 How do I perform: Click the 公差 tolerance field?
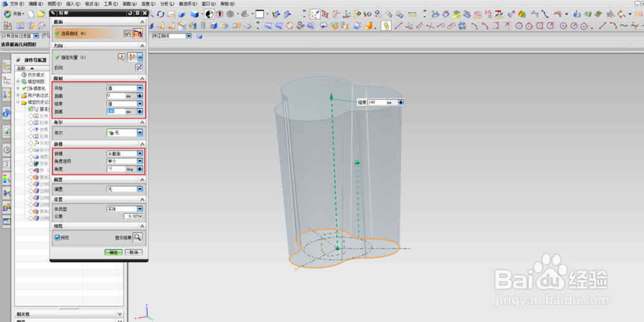(x=133, y=216)
